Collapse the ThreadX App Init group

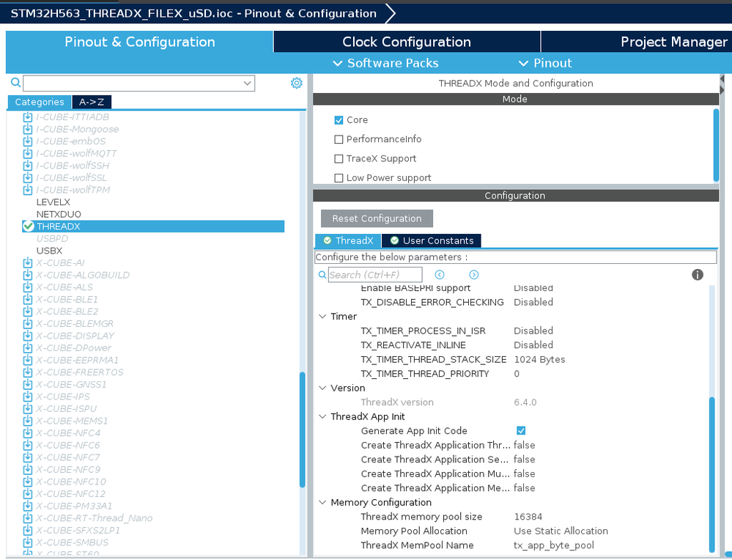coord(322,416)
